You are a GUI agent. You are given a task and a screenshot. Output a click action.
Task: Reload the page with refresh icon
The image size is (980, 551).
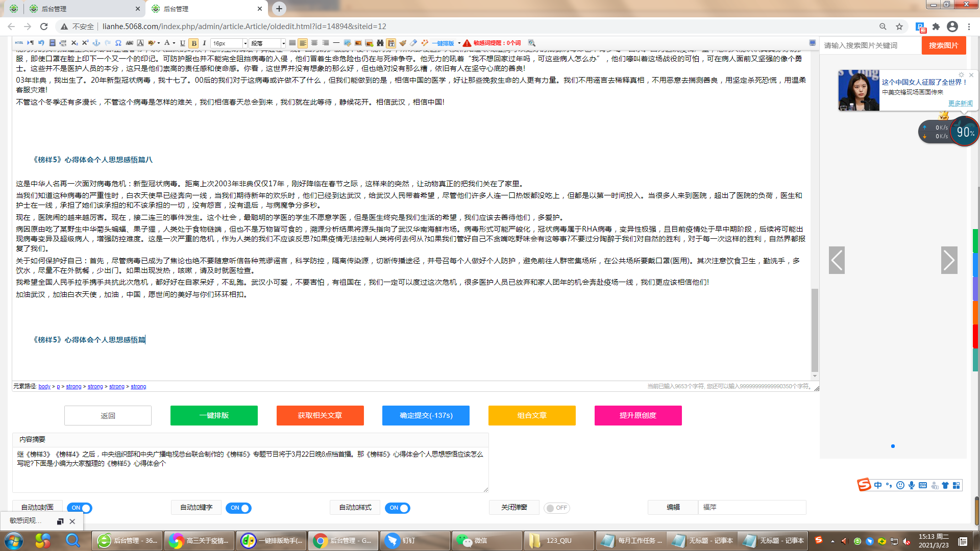click(x=44, y=26)
